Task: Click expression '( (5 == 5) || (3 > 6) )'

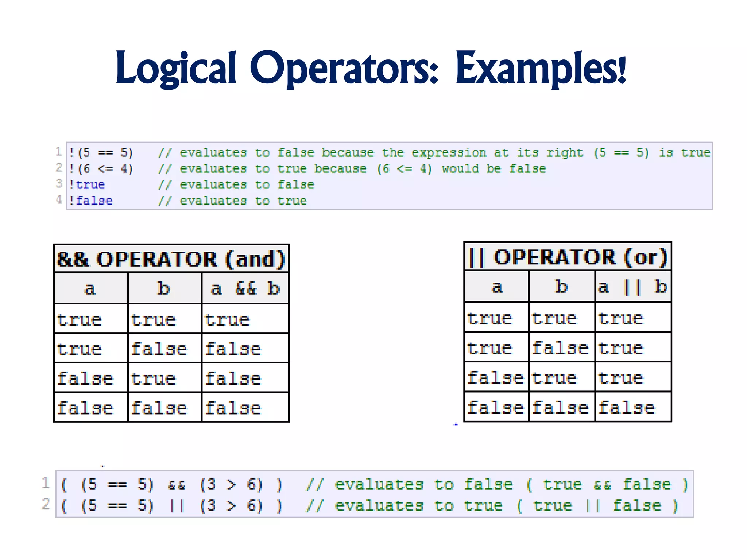Action: [172, 506]
